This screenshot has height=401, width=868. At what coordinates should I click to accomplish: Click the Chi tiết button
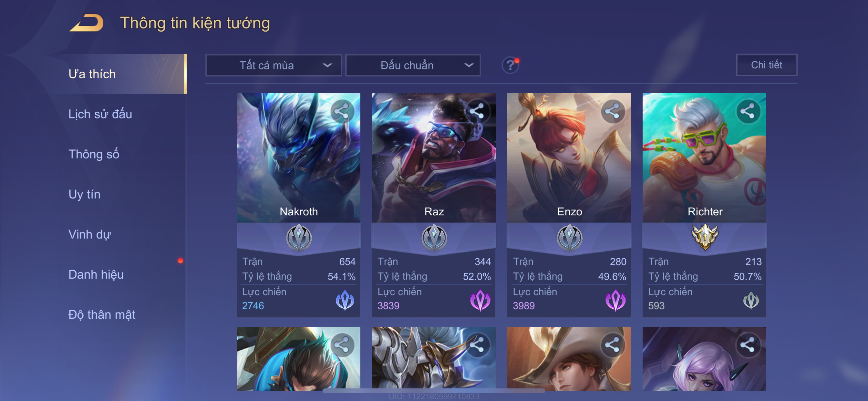[x=767, y=65]
